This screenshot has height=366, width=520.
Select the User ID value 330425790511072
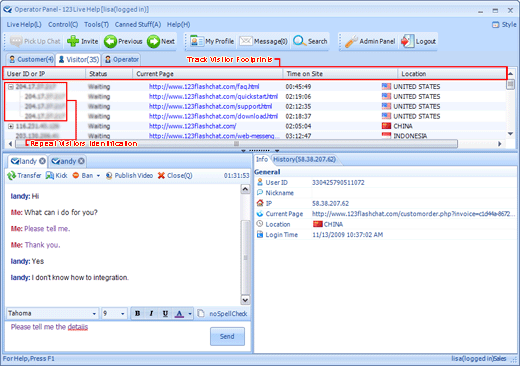point(338,183)
